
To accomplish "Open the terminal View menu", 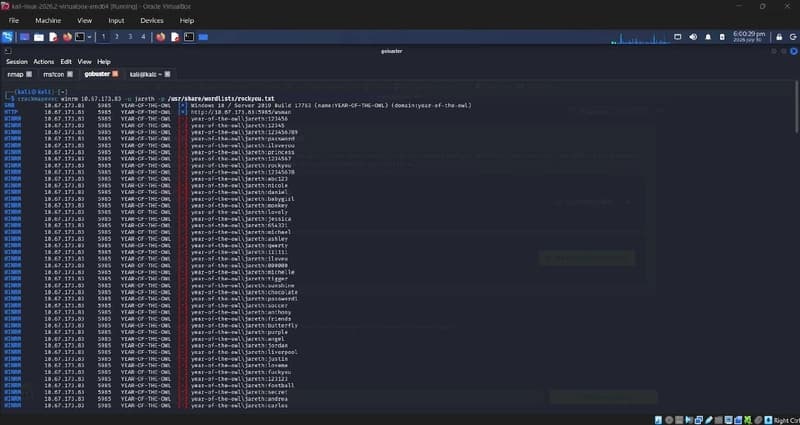I will tap(85, 62).
